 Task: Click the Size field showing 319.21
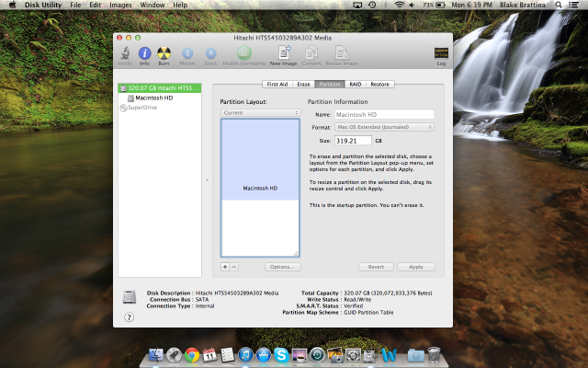353,141
